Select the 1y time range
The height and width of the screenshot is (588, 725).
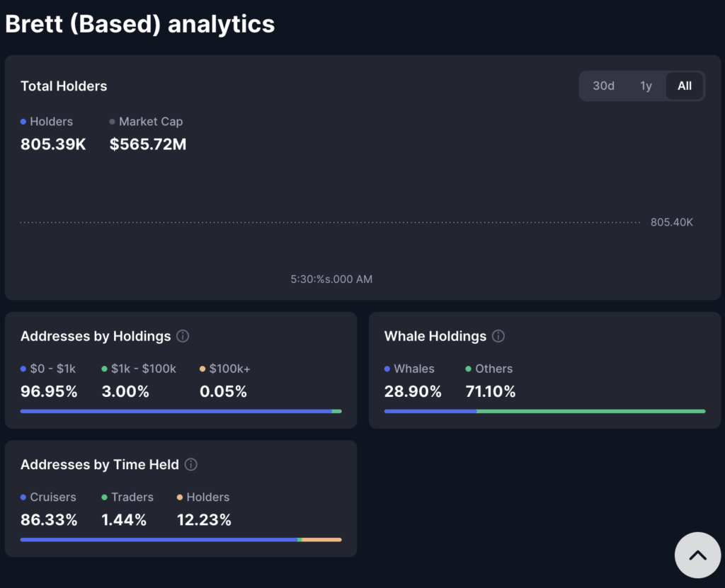tap(646, 86)
